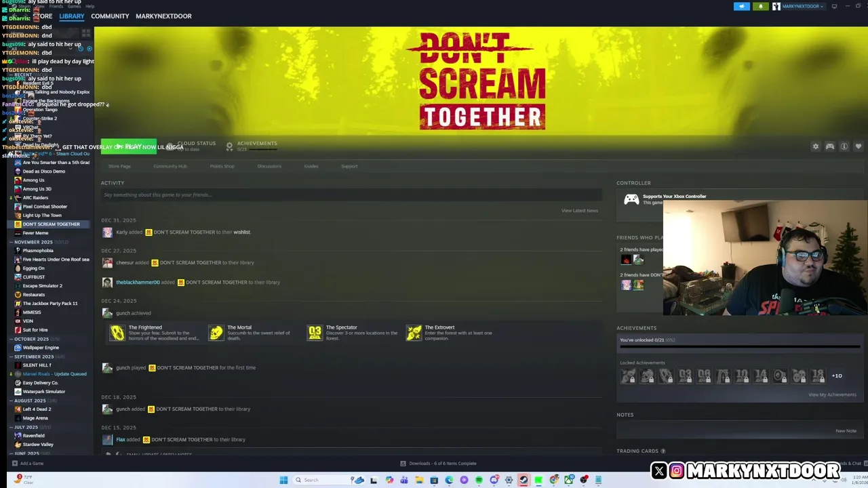This screenshot has height=488, width=868.
Task: Open the Discussions link
Action: click(269, 166)
